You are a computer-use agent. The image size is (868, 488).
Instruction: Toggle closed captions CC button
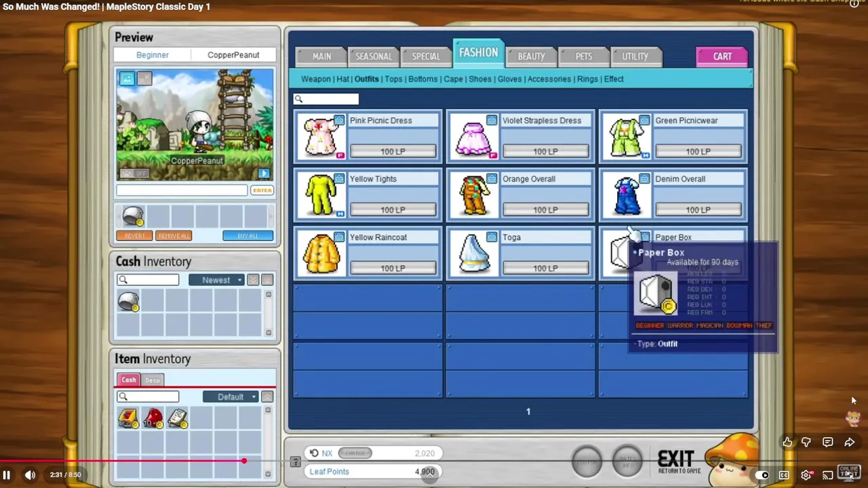point(784,475)
